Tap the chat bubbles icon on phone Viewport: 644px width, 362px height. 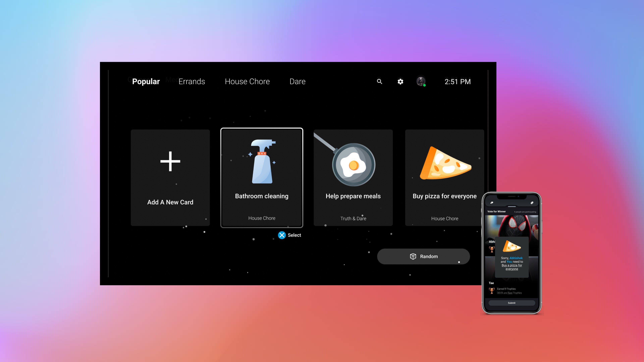(x=492, y=203)
